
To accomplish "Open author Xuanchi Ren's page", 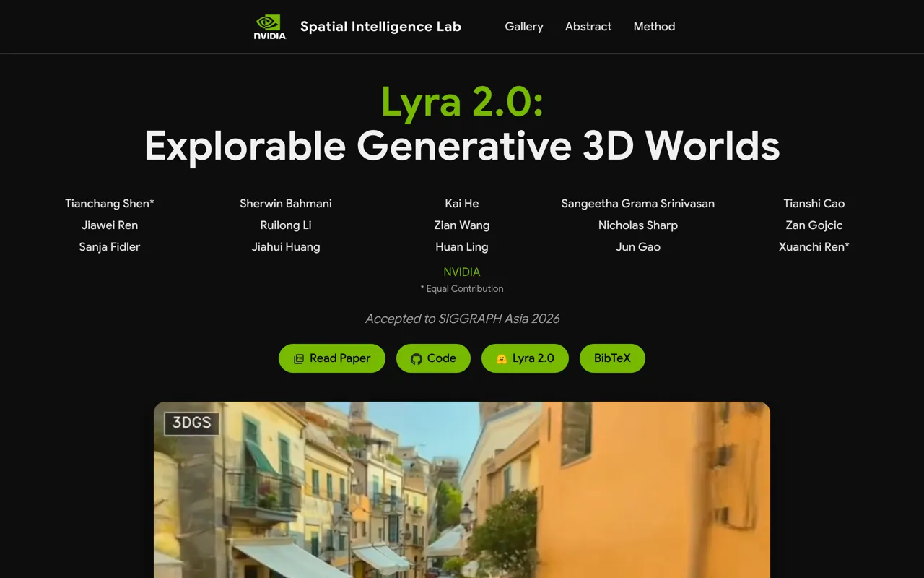I will click(x=814, y=247).
